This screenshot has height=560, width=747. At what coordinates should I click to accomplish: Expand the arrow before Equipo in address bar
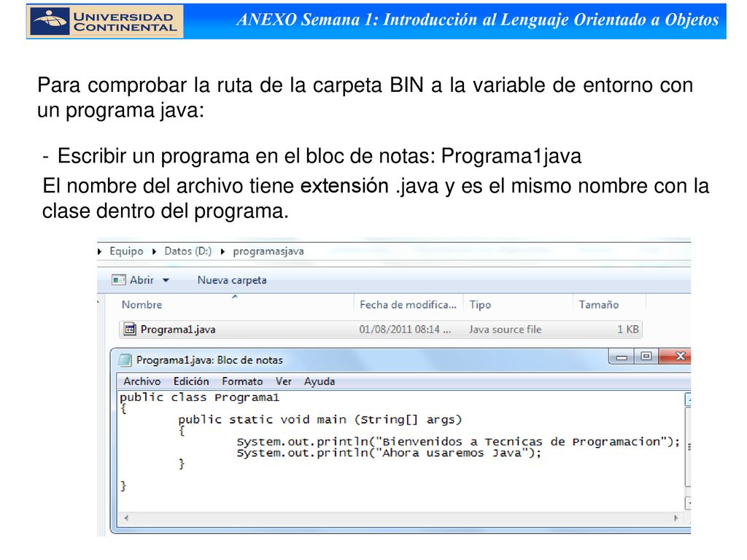(x=99, y=252)
